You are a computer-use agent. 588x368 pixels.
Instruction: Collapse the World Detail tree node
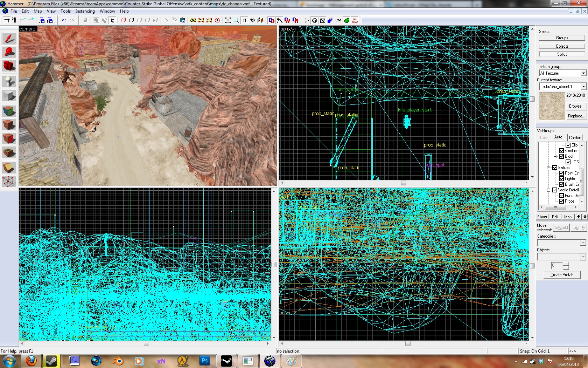[x=548, y=190]
